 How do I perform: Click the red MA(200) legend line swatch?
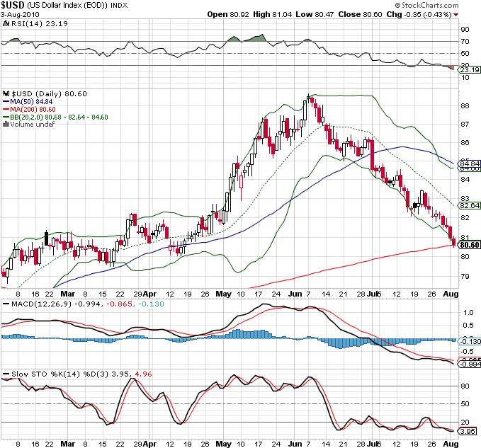tap(6, 110)
